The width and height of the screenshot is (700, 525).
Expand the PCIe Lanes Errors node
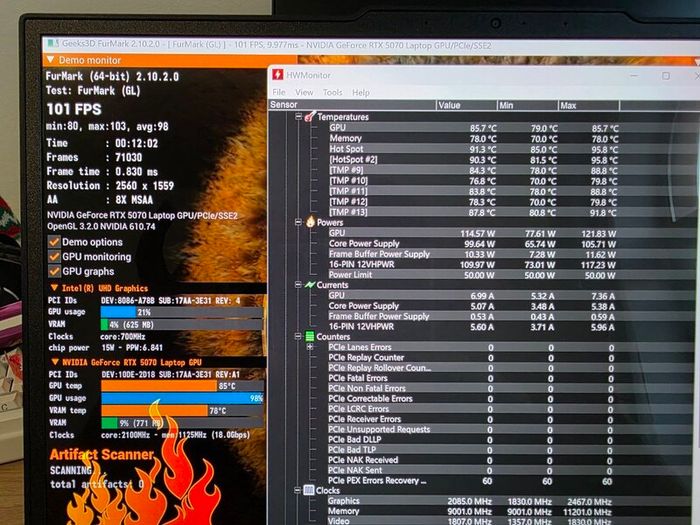[x=310, y=346]
